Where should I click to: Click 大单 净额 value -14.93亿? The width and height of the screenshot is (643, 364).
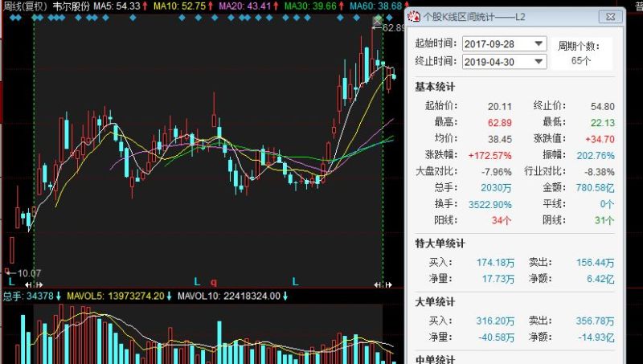click(596, 337)
